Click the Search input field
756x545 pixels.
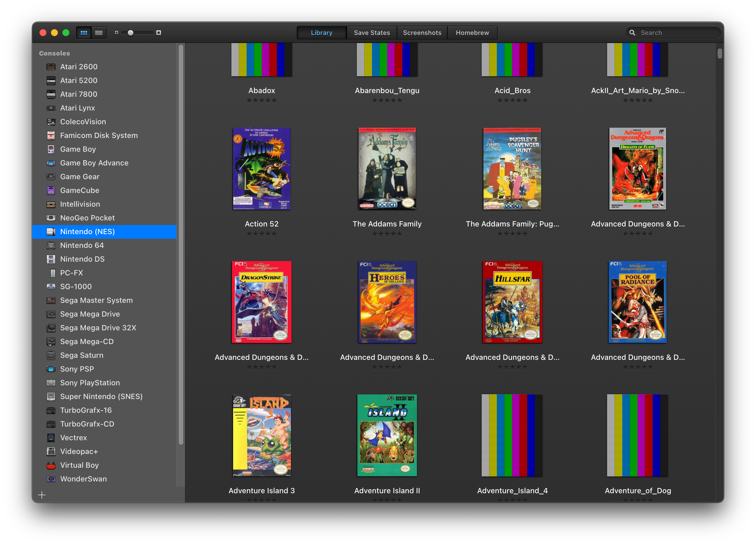coord(673,33)
